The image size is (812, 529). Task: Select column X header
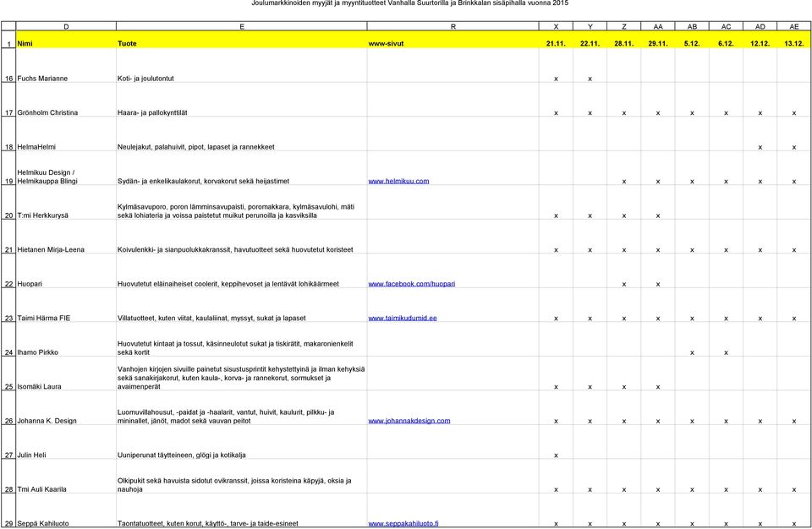pyautogui.click(x=556, y=26)
